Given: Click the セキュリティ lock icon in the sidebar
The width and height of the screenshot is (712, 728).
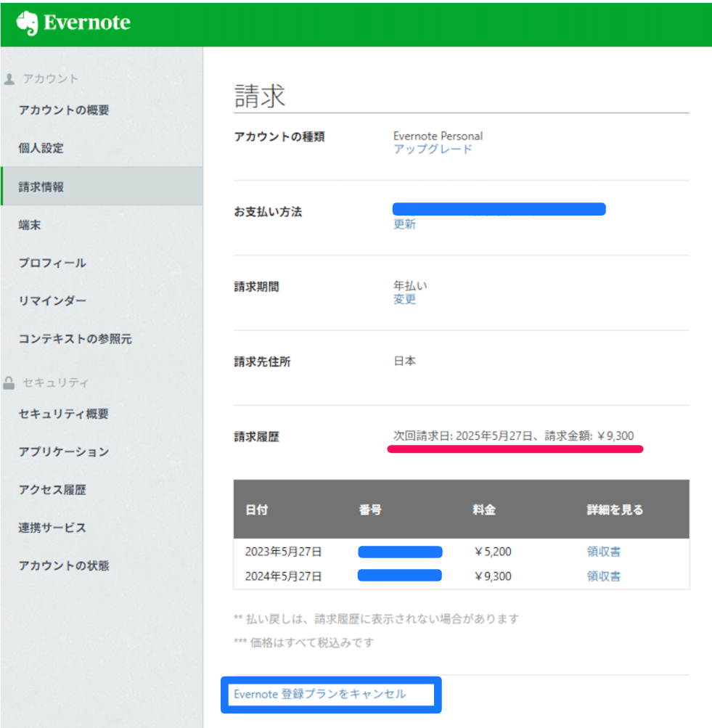Looking at the screenshot, I should pyautogui.click(x=9, y=383).
